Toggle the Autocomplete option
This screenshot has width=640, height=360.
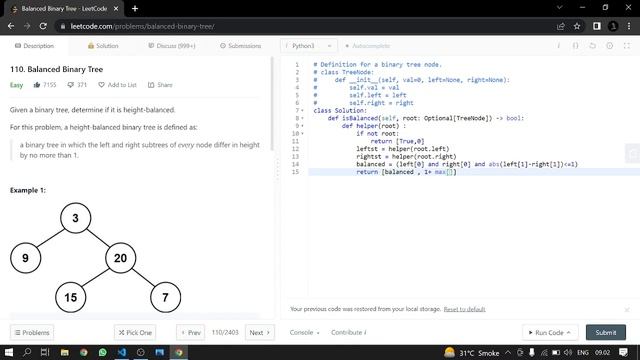367,46
